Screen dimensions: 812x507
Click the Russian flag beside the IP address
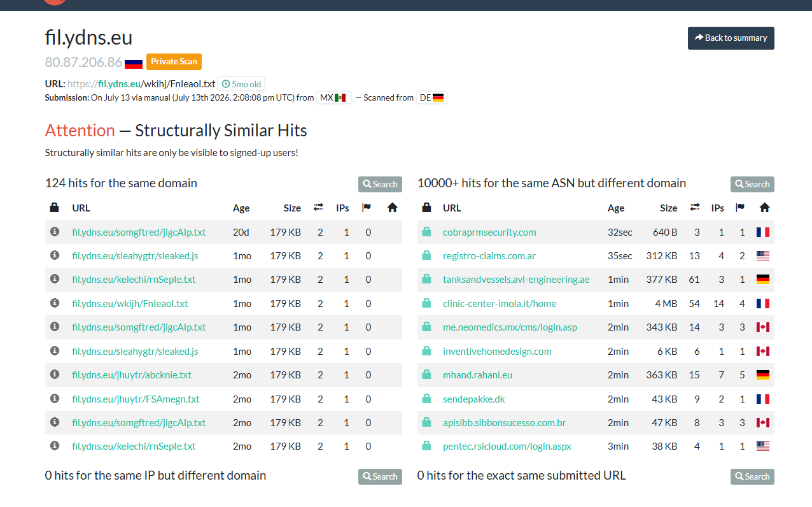(134, 62)
